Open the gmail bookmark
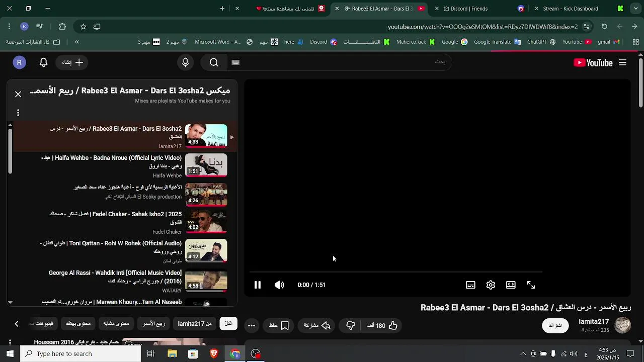644x362 pixels. tap(609, 42)
